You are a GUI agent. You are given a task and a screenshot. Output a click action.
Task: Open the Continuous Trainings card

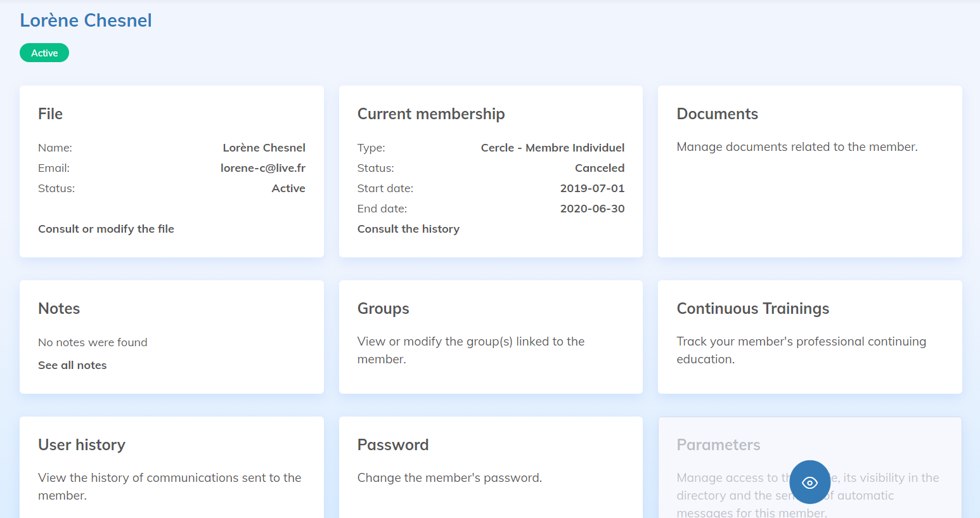[809, 337]
